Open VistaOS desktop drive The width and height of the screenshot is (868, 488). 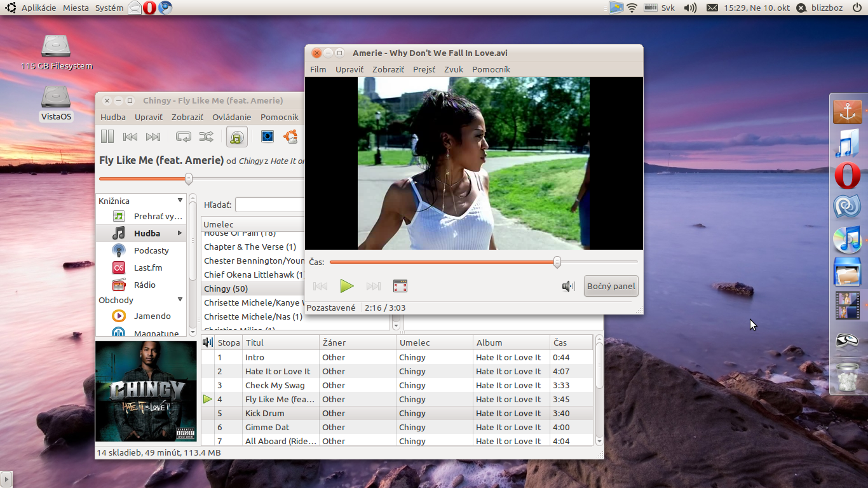pos(56,103)
